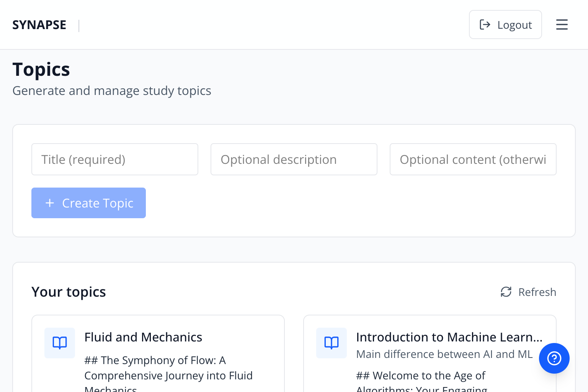This screenshot has height=392, width=588.
Task: Click the Symphony of Flow description text
Action: (168, 368)
